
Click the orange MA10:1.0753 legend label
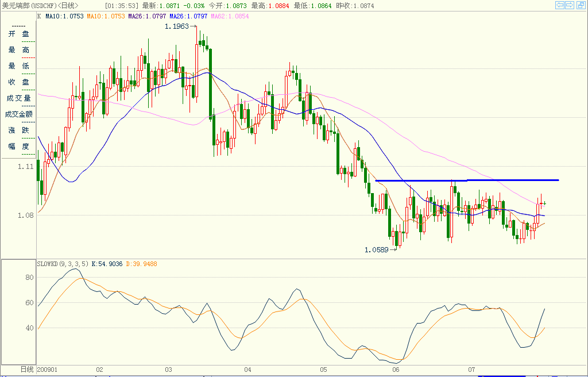coord(106,16)
